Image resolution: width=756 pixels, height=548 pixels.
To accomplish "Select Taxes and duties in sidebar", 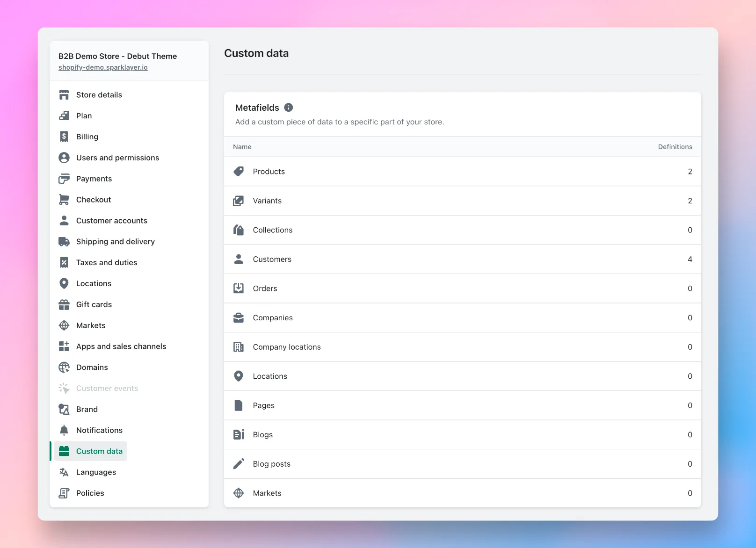I will (107, 263).
